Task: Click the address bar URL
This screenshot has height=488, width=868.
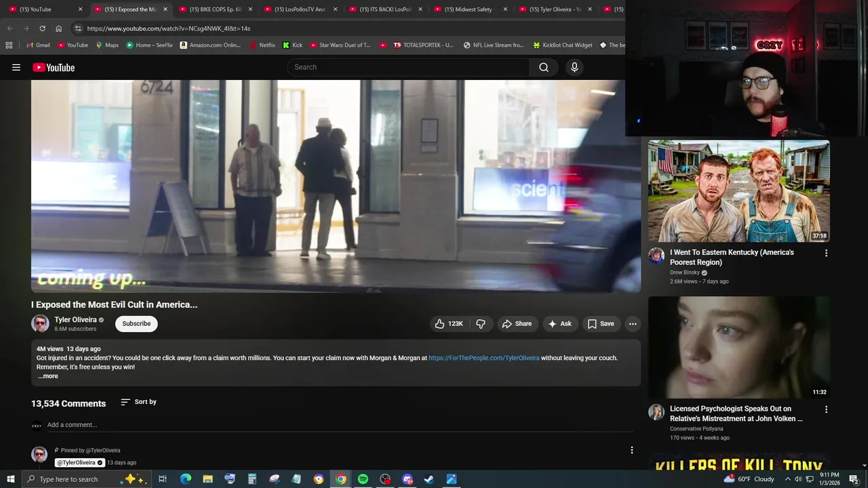Action: pyautogui.click(x=169, y=28)
